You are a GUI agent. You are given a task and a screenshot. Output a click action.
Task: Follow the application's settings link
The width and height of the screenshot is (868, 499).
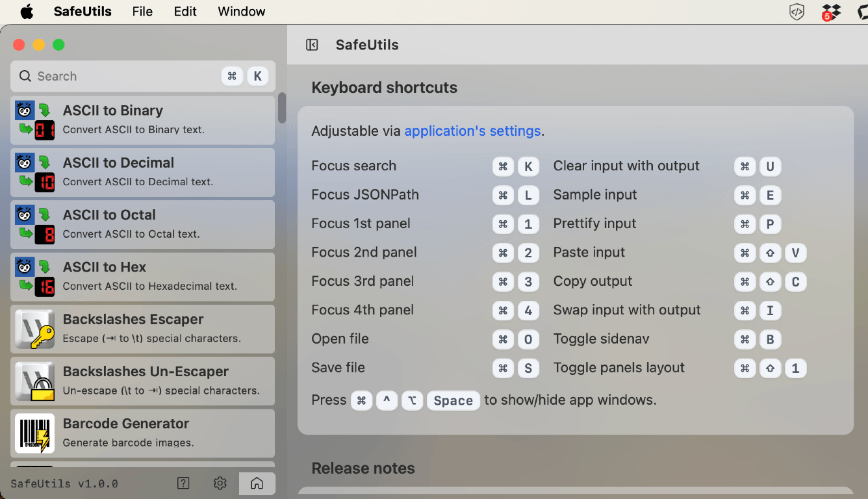(472, 131)
